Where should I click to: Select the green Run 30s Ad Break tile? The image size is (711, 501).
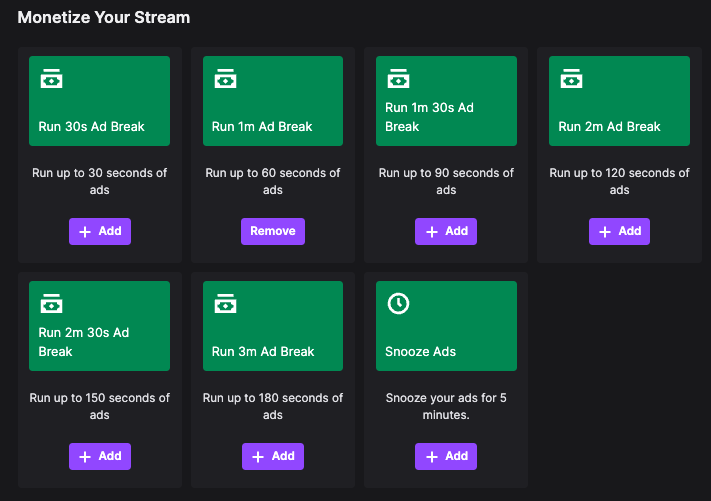click(100, 101)
